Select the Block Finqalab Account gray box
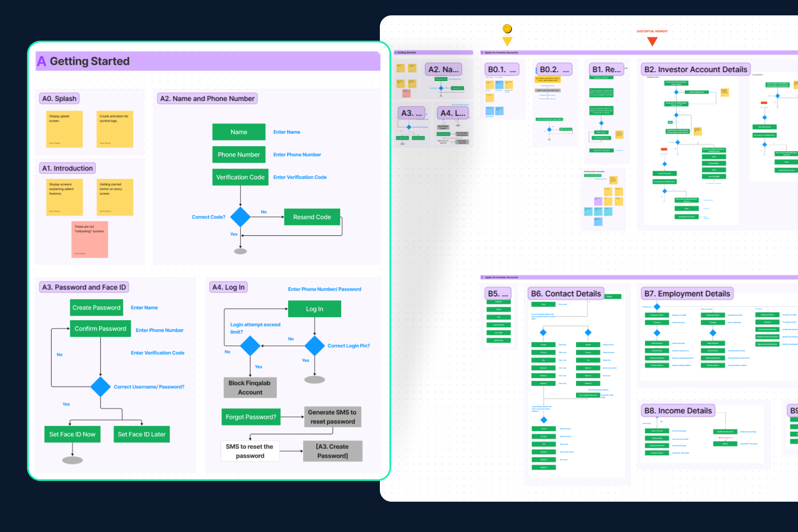Screen dimensions: 798x532 coord(250,387)
